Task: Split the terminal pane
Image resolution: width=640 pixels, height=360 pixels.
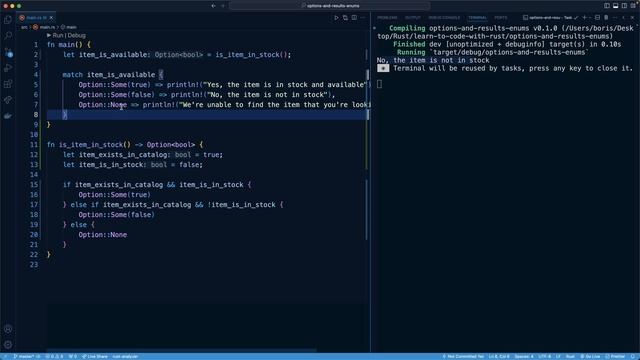Action: coord(598,18)
